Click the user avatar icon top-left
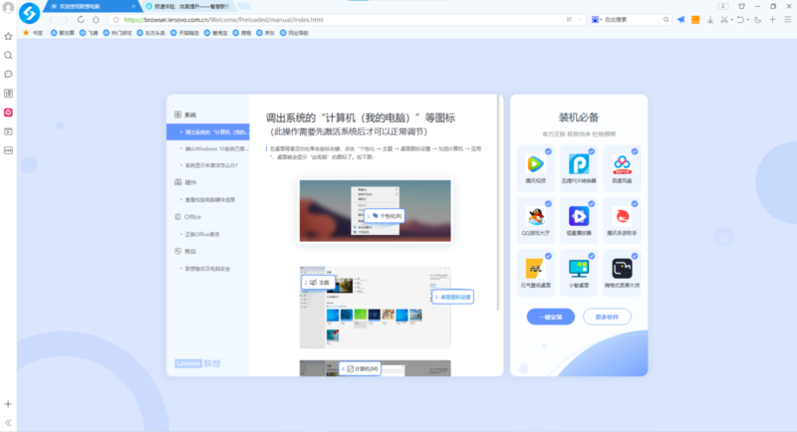The image size is (797, 432). (9, 7)
